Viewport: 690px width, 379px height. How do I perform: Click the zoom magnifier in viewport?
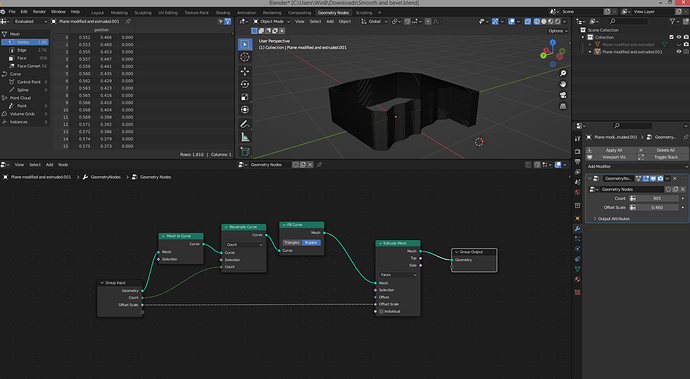563,73
